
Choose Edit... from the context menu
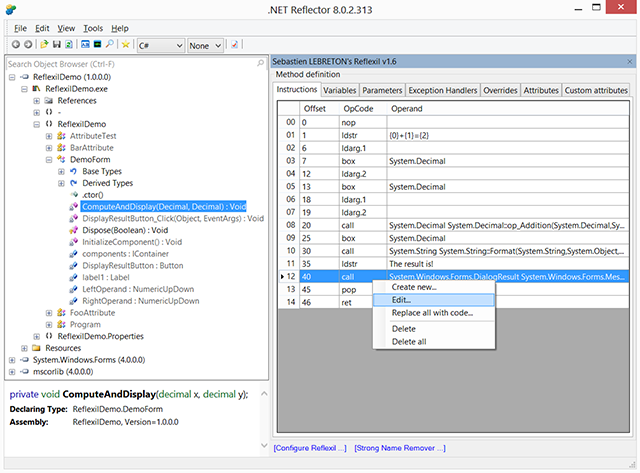pos(434,300)
